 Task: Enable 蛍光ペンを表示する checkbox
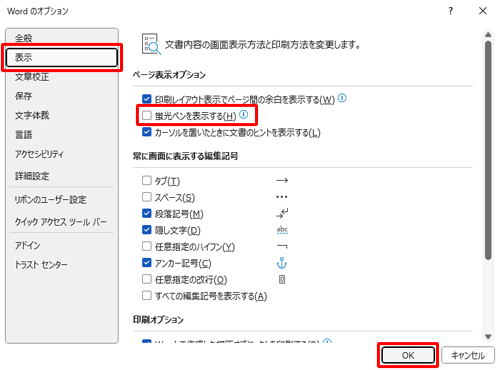pos(147,115)
